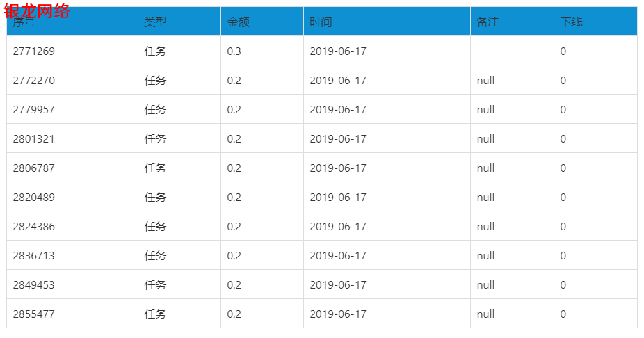The width and height of the screenshot is (644, 338).
Task: Click serial number 2801321 cell
Action: coord(72,138)
